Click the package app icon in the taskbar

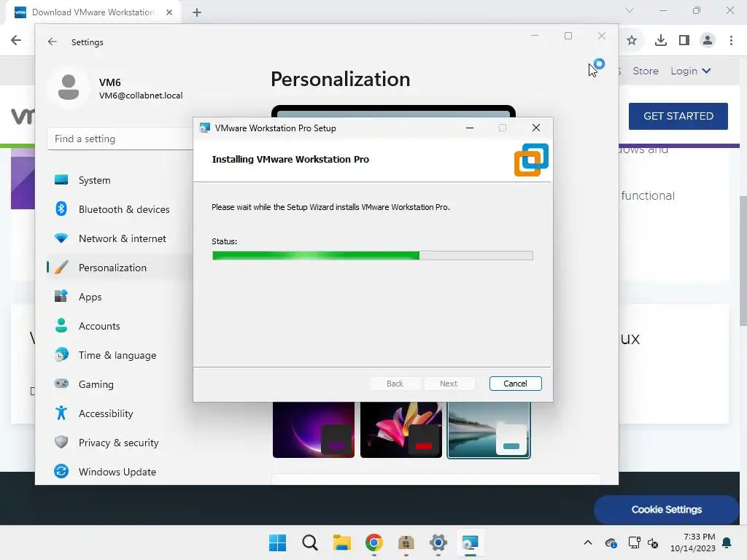click(x=406, y=542)
